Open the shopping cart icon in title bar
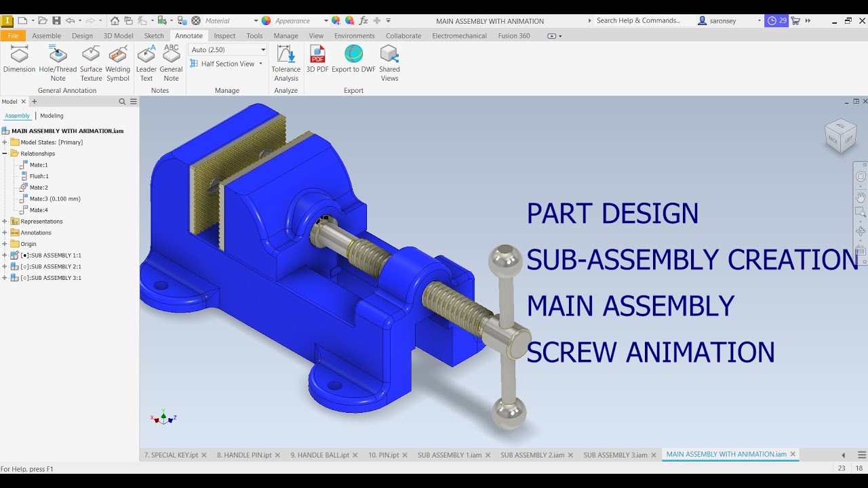Screen dimensions: 868x488 coord(795,21)
